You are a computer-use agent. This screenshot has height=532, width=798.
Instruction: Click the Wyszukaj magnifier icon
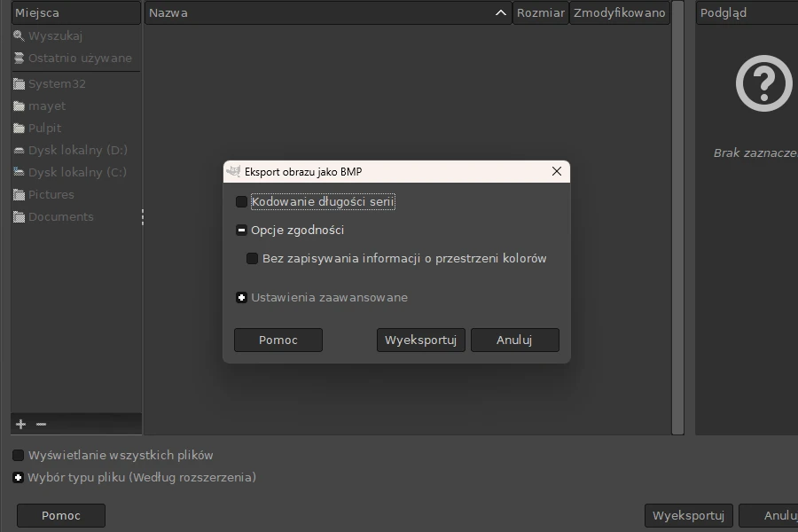pyautogui.click(x=19, y=35)
